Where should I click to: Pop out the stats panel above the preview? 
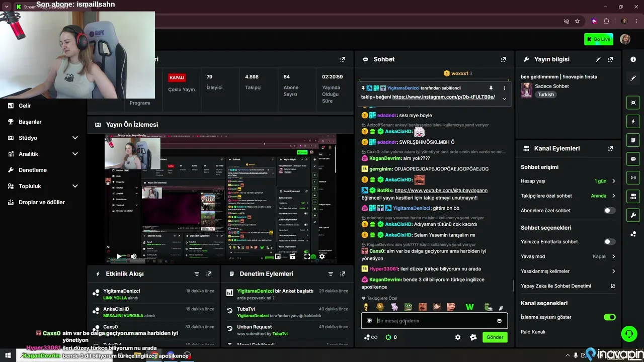tap(343, 59)
